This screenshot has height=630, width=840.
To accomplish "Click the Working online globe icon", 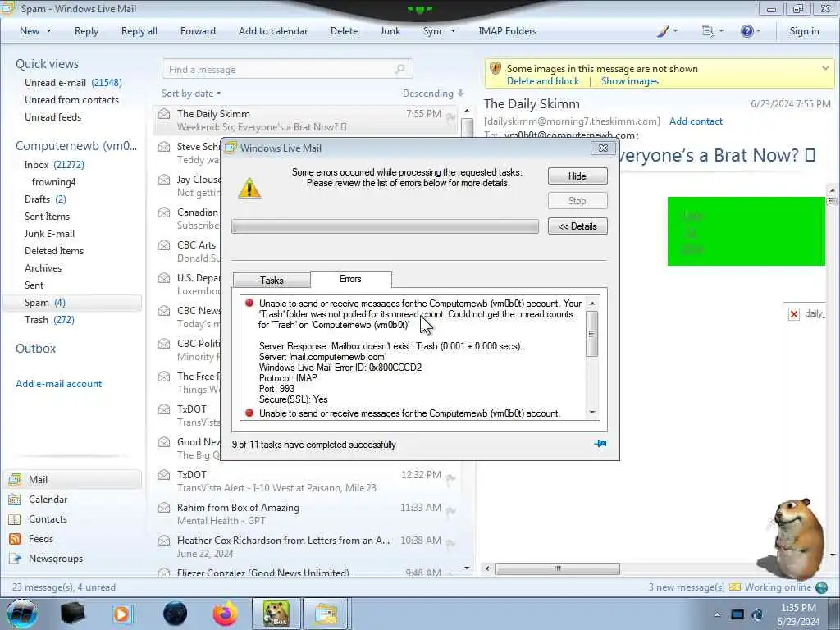I will coord(822,587).
